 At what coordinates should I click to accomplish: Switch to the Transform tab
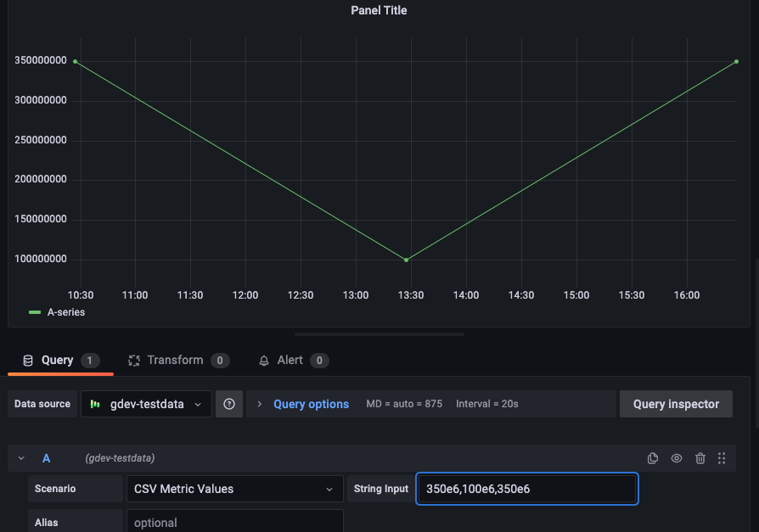tap(177, 360)
